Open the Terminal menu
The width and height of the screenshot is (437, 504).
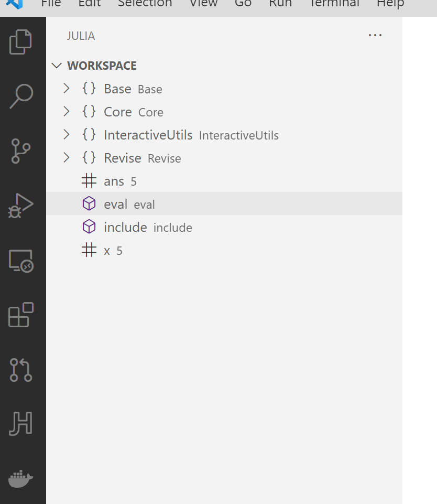click(334, 4)
